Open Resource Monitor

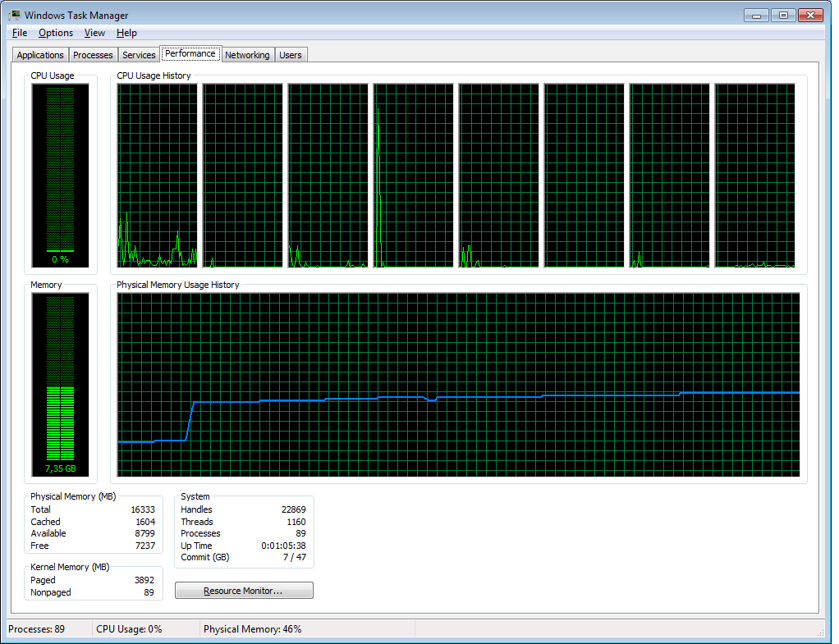click(244, 591)
